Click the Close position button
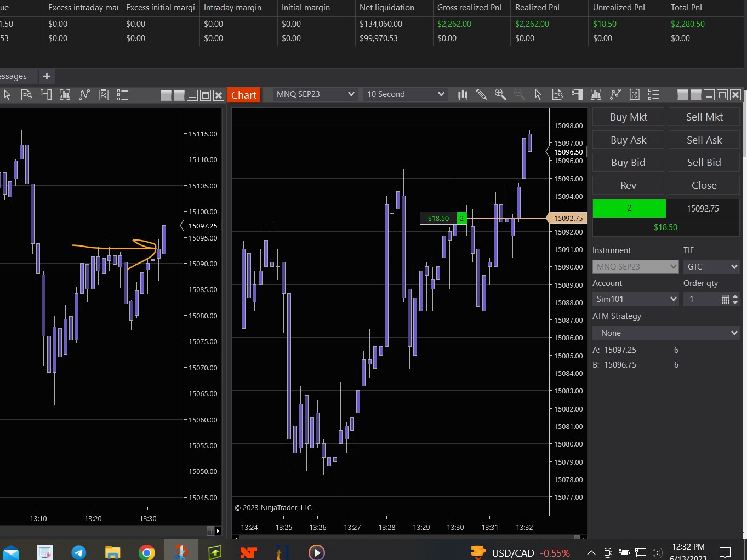This screenshot has width=747, height=560. coord(704,186)
